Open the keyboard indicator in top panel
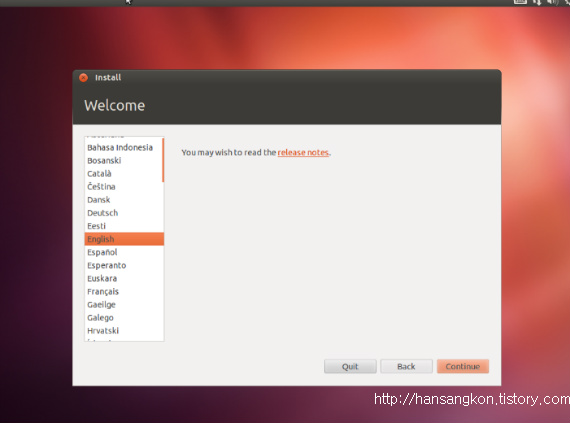The width and height of the screenshot is (570, 423). click(x=520, y=2)
